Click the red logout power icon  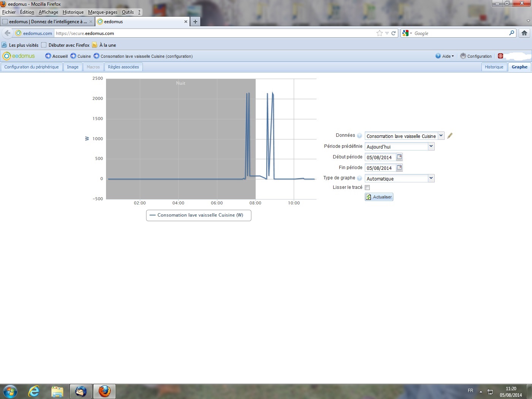(x=500, y=56)
